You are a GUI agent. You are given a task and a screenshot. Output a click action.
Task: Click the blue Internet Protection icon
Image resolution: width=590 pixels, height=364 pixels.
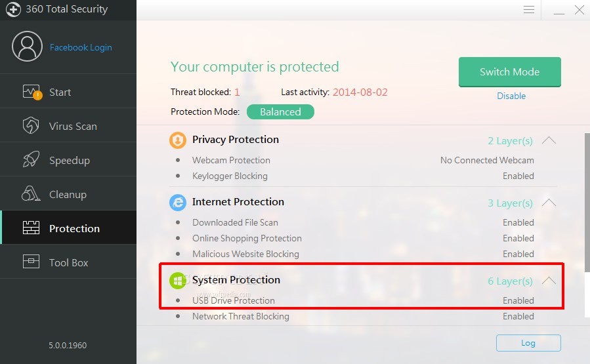click(178, 203)
